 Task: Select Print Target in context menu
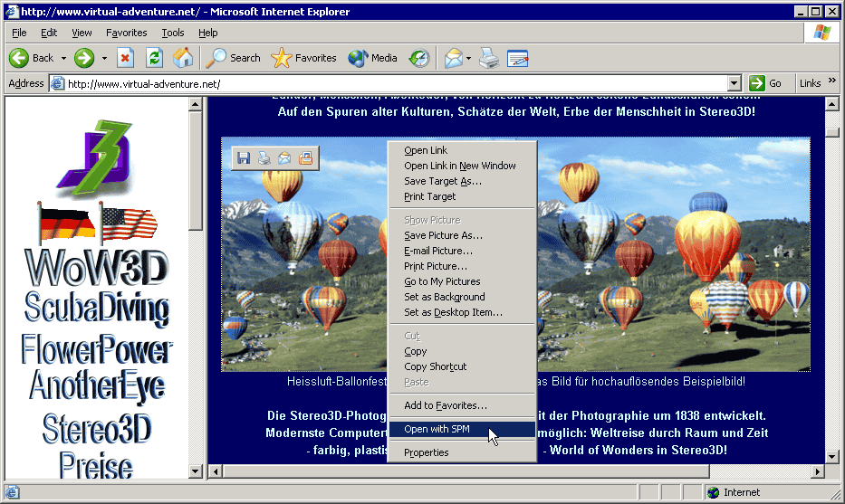pyautogui.click(x=463, y=196)
